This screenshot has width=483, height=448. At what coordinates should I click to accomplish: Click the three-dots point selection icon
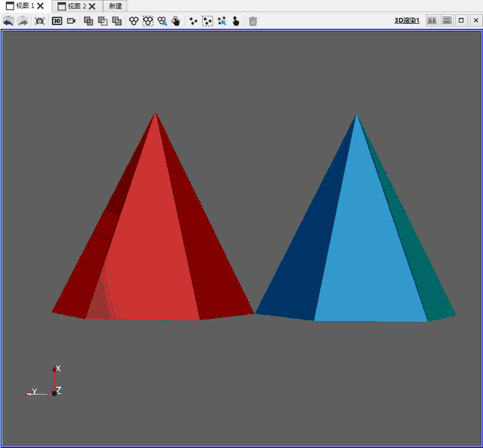[x=193, y=21]
